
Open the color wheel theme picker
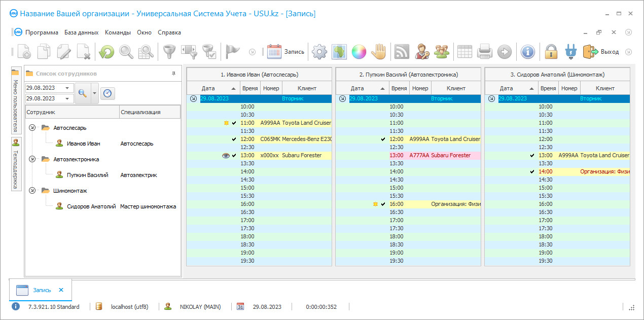(x=359, y=51)
